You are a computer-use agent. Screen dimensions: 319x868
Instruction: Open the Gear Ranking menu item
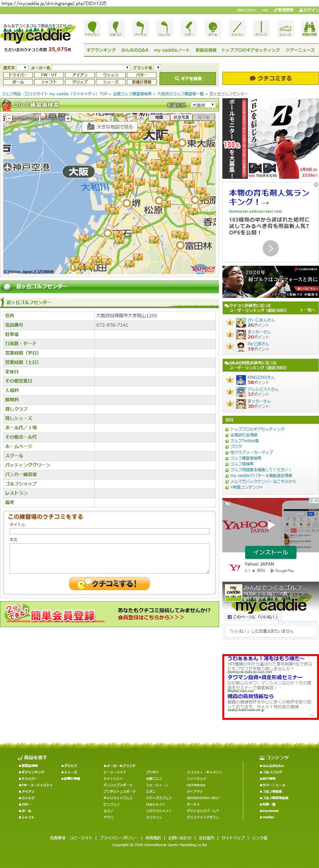click(101, 50)
